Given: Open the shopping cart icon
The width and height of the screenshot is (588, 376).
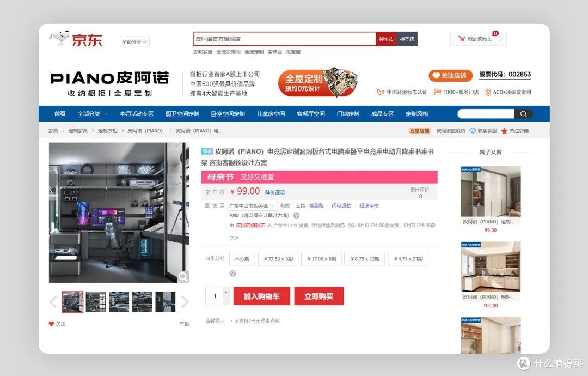Looking at the screenshot, I should tap(462, 39).
